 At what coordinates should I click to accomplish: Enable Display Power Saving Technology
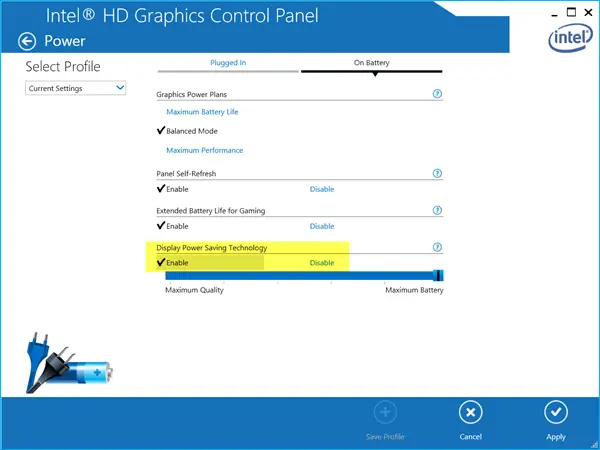(x=177, y=263)
